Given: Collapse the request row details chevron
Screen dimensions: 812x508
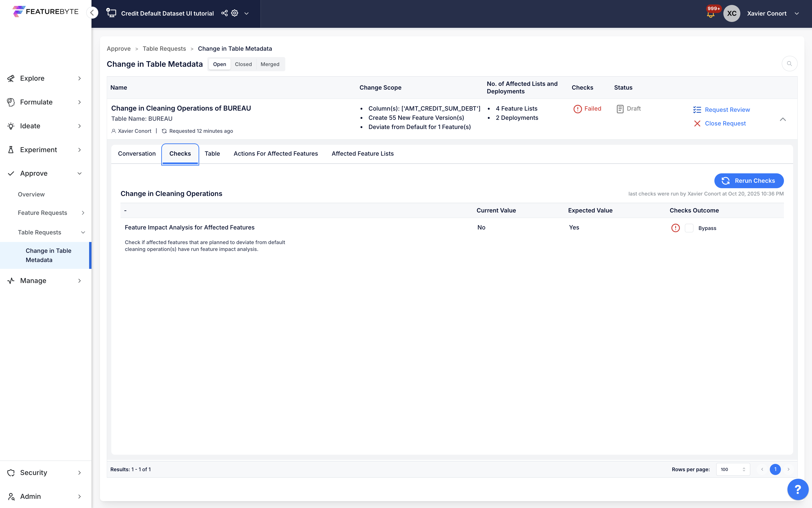Looking at the screenshot, I should (x=783, y=119).
